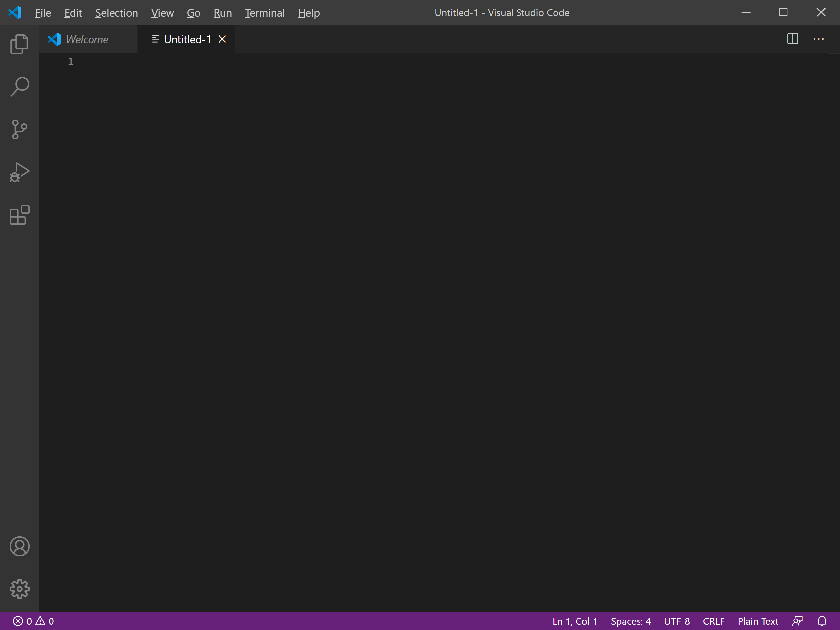The height and width of the screenshot is (630, 840).
Task: Change end of line sequence CRLF
Action: [713, 621]
